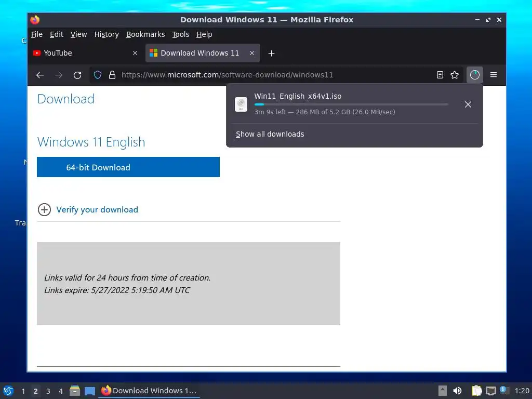Close the Download Windows 11 tab
The image size is (532, 399).
(x=252, y=53)
